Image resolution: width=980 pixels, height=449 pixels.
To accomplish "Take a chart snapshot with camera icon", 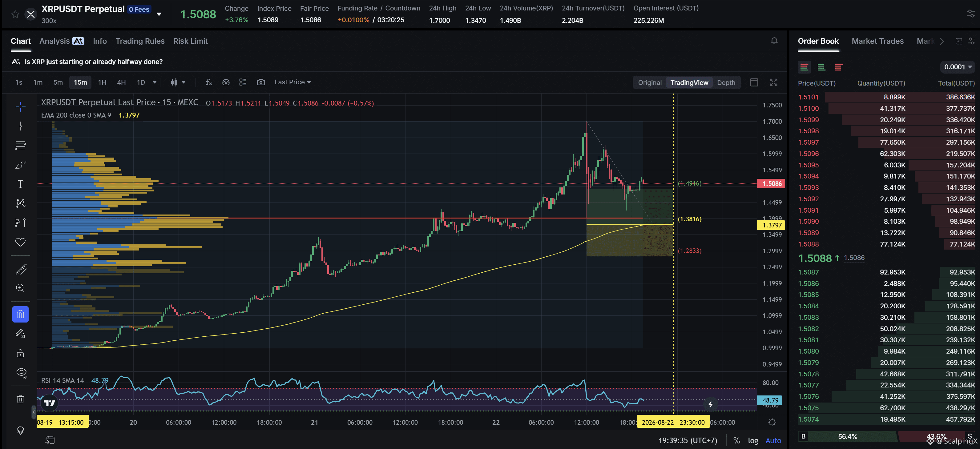I will [x=260, y=82].
